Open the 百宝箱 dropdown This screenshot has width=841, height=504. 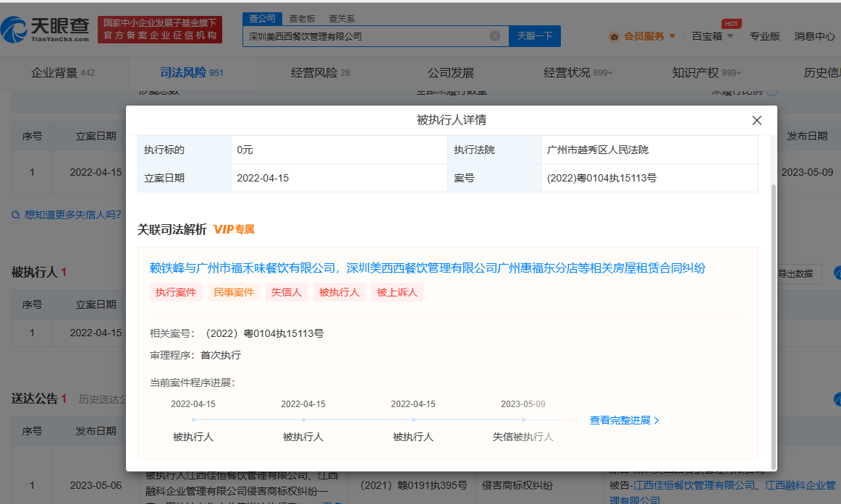click(712, 36)
